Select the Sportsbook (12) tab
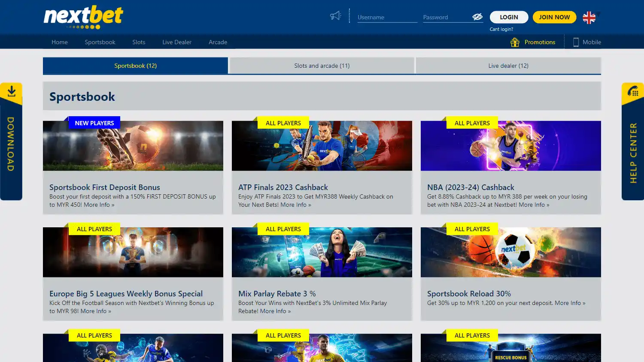Screen dimensions: 644x362 tap(135, 66)
